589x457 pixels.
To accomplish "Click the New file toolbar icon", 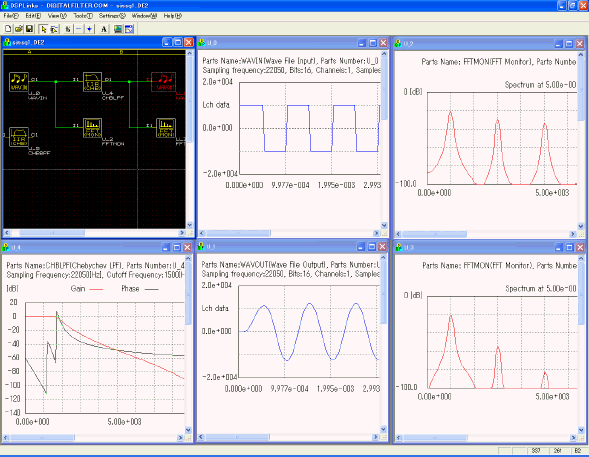I will coord(8,29).
